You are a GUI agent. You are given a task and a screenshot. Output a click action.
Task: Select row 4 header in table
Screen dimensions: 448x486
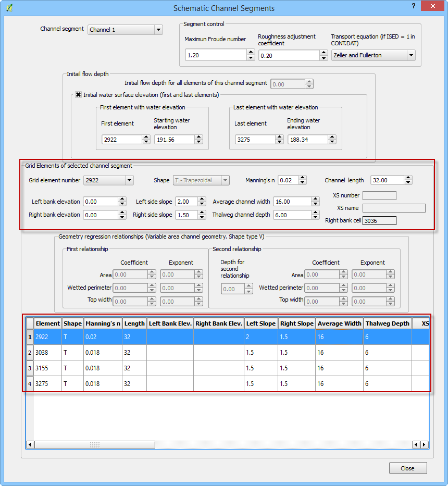pyautogui.click(x=30, y=384)
